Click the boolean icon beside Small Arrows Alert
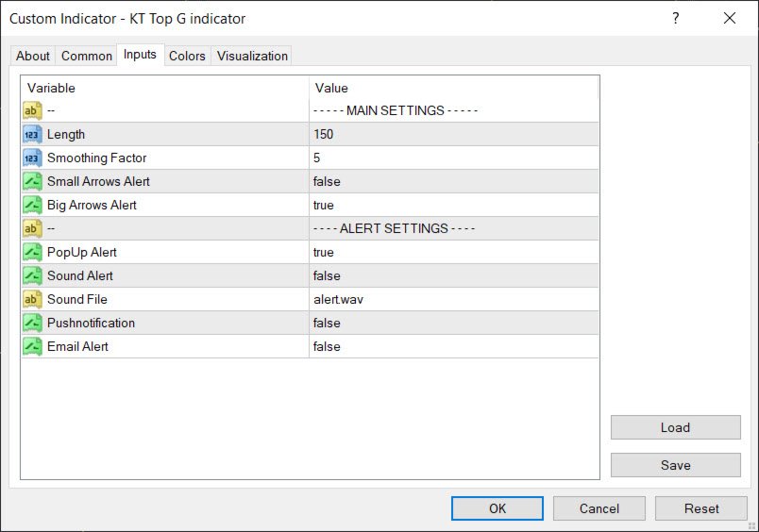Image resolution: width=759 pixels, height=532 pixels. click(x=31, y=181)
